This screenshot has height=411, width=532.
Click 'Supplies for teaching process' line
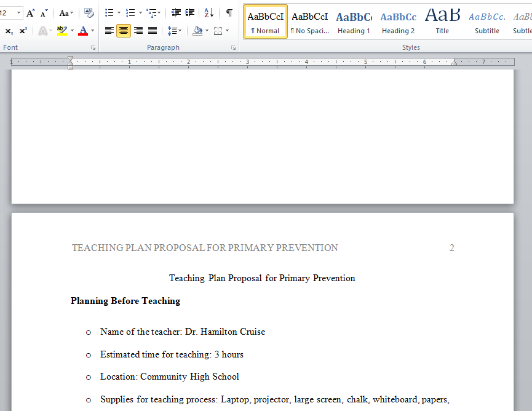pos(275,399)
